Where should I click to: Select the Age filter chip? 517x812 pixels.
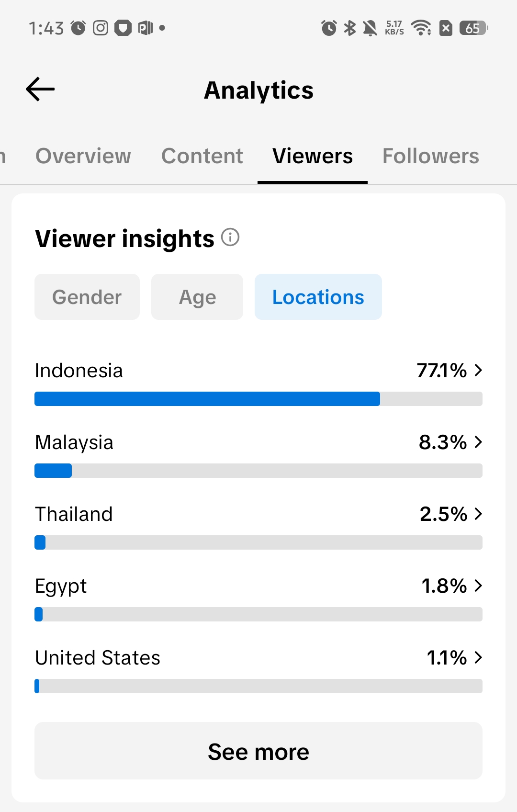(x=197, y=297)
